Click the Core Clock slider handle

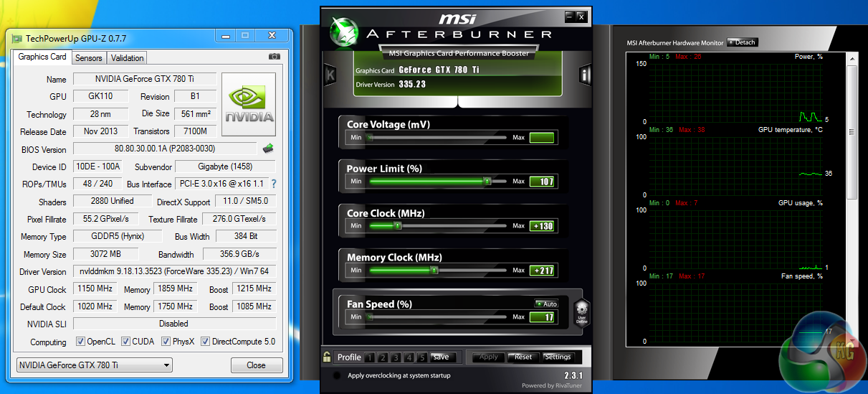[398, 226]
